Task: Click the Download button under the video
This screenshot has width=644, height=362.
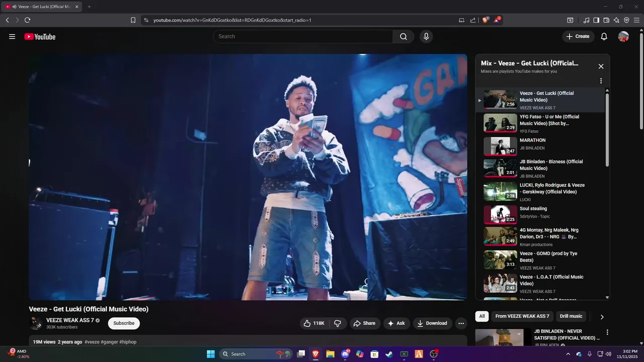Action: coord(433,323)
